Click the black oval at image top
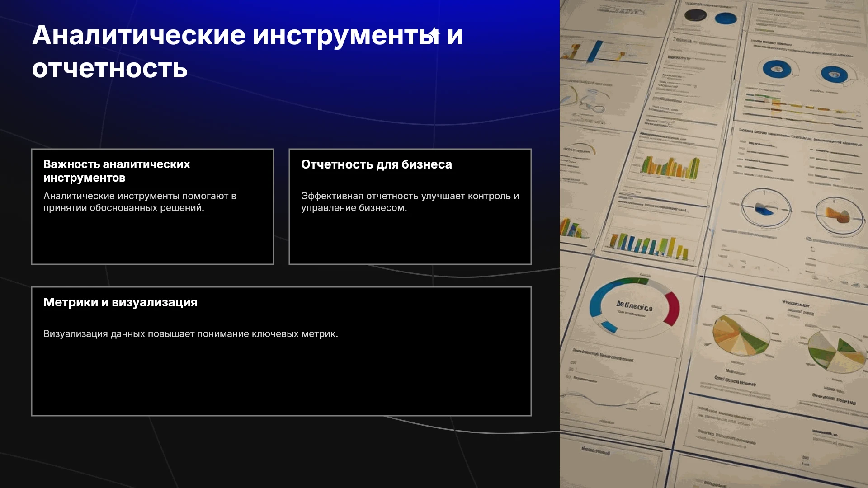This screenshot has height=488, width=868. click(x=695, y=15)
